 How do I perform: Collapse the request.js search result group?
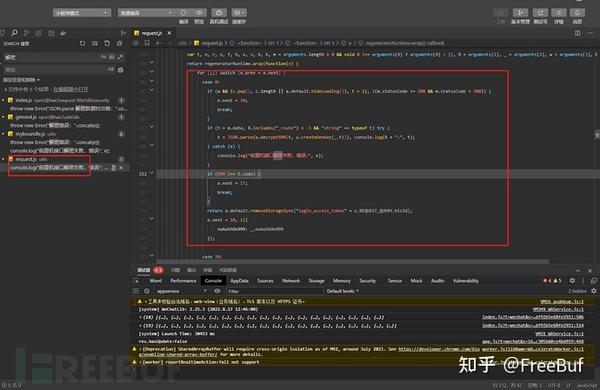click(x=3, y=159)
